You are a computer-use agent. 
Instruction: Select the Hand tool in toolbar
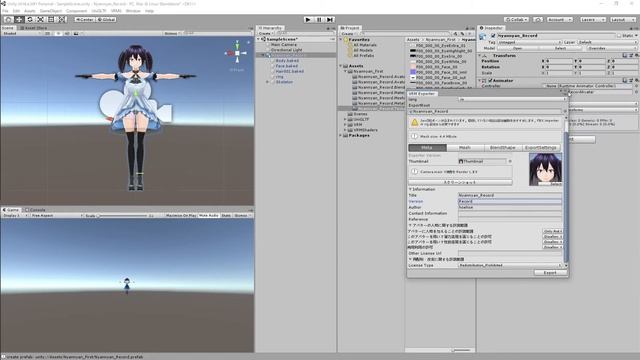pos(8,19)
